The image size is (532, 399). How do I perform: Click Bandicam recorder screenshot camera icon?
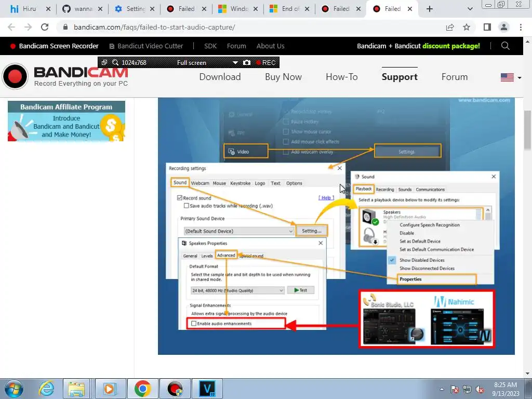247,62
